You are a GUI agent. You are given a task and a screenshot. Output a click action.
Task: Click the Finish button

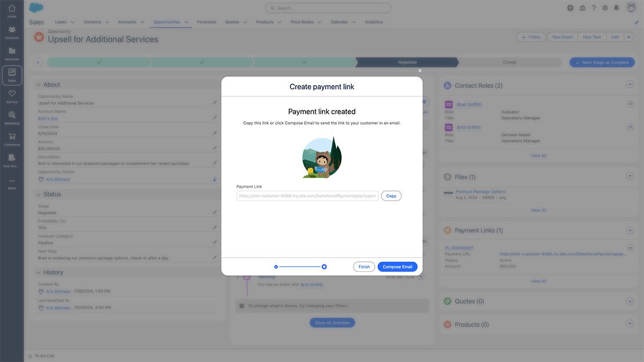[364, 267]
